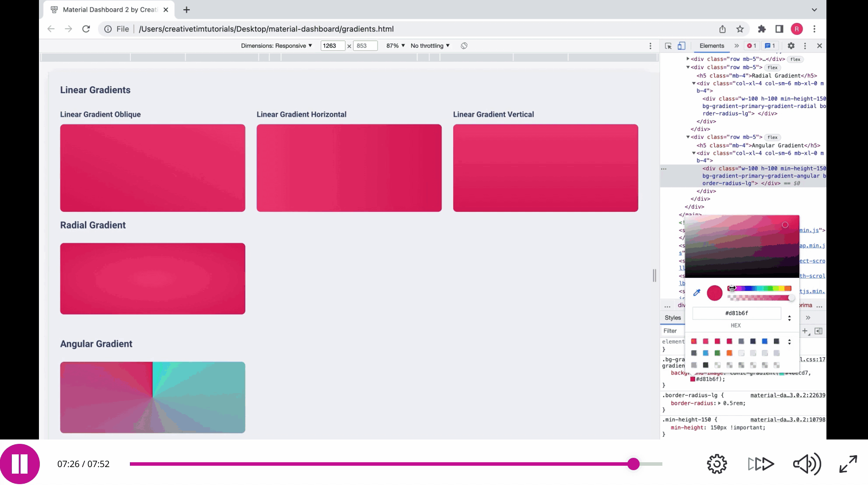Bookmark page with star icon
Image resolution: width=868 pixels, height=485 pixels.
click(740, 29)
